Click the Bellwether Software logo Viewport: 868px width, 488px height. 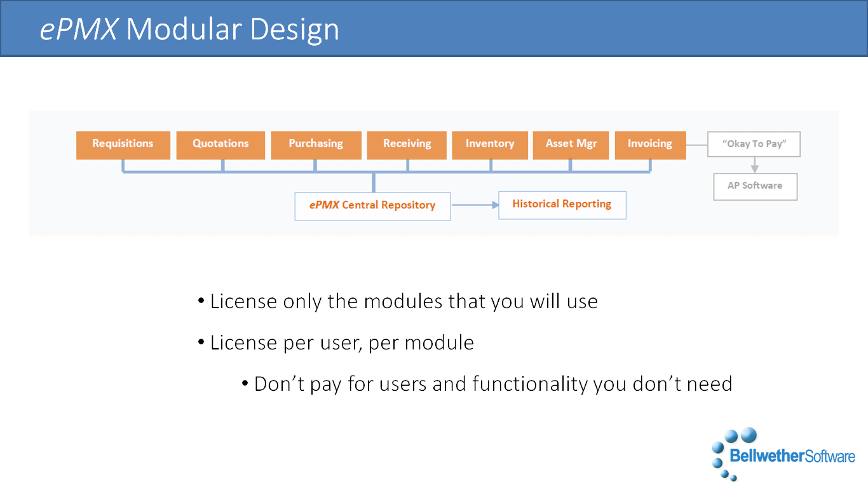pyautogui.click(x=783, y=454)
